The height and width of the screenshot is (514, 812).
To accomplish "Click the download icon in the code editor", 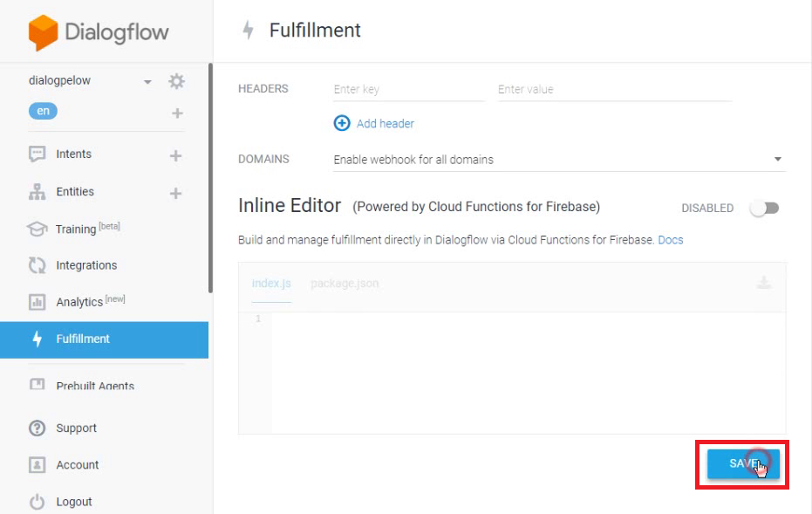I will click(763, 283).
